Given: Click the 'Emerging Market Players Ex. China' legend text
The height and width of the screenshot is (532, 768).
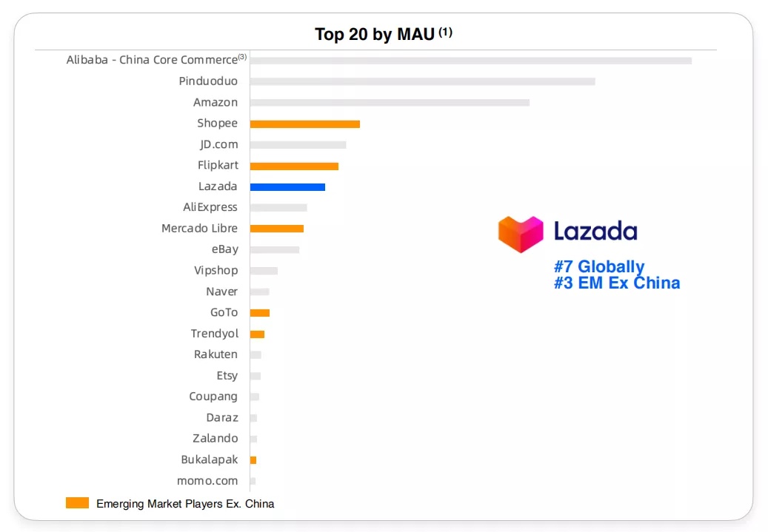Looking at the screenshot, I should 185,504.
